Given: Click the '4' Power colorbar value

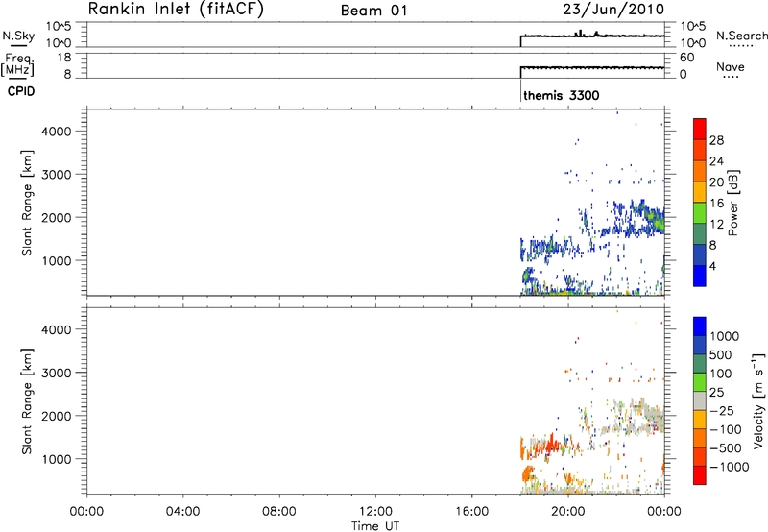Looking at the screenshot, I should 712,266.
